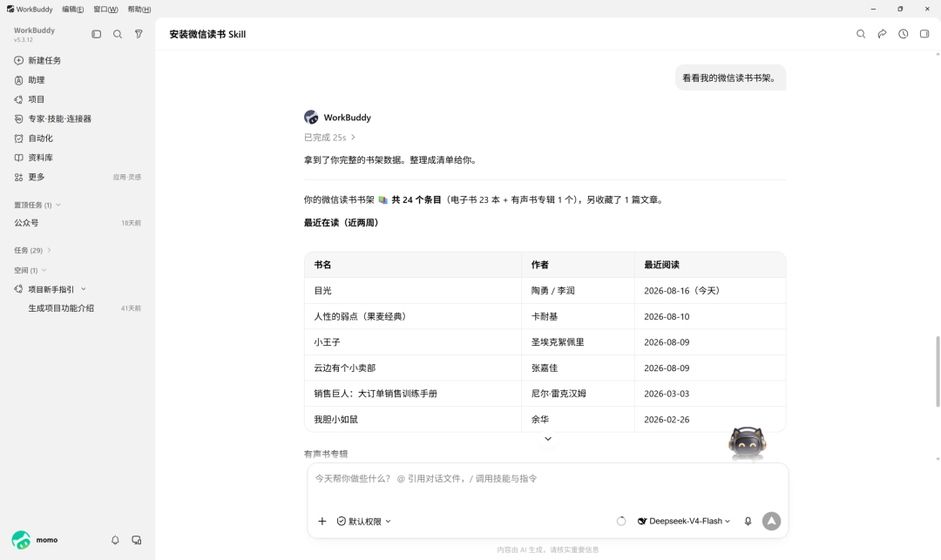The width and height of the screenshot is (941, 560).
Task: Open the WorkBuddy menu in title bar
Action: tap(34, 9)
